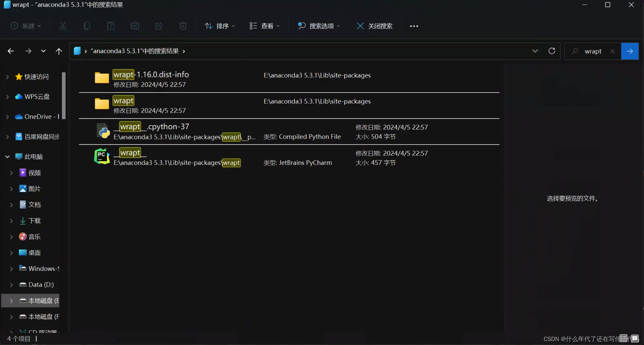Screen dimensions: 644x345
Task: Expand the 此电脑 tree chevron
Action: point(7,156)
